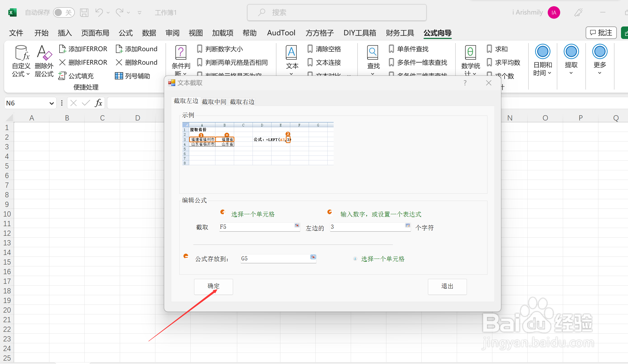Click 清除空格 item

pyautogui.click(x=324, y=49)
